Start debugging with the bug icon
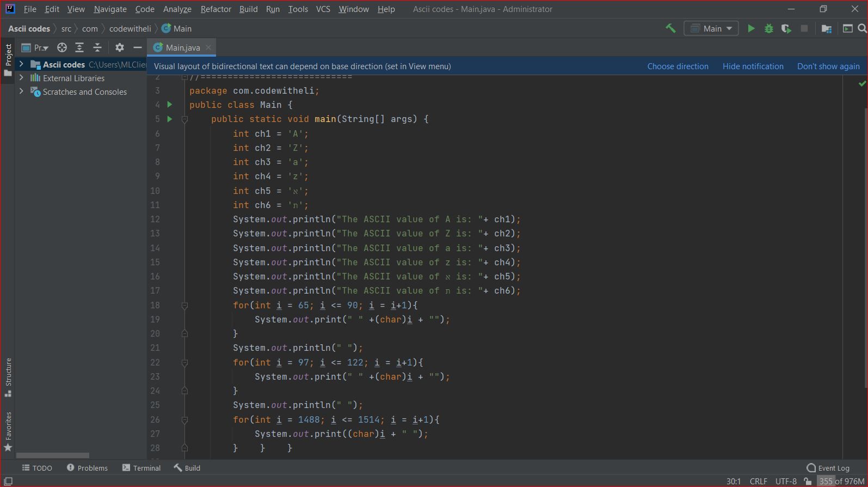868x487 pixels. [x=768, y=28]
